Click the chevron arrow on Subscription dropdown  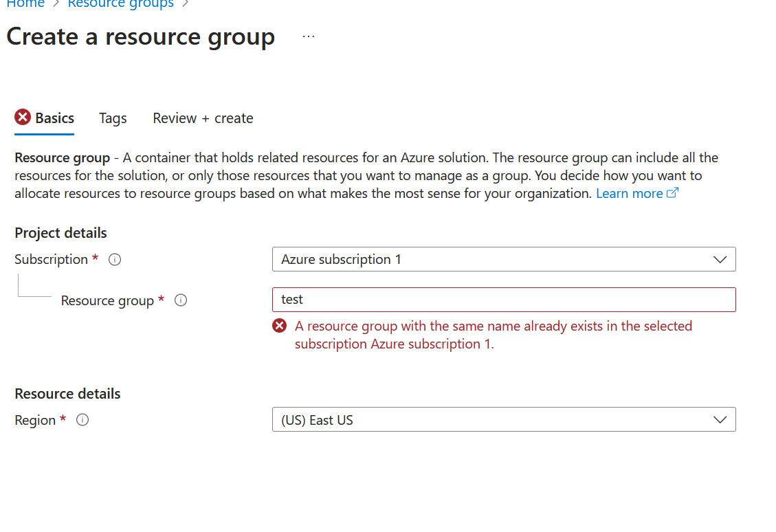coord(720,260)
